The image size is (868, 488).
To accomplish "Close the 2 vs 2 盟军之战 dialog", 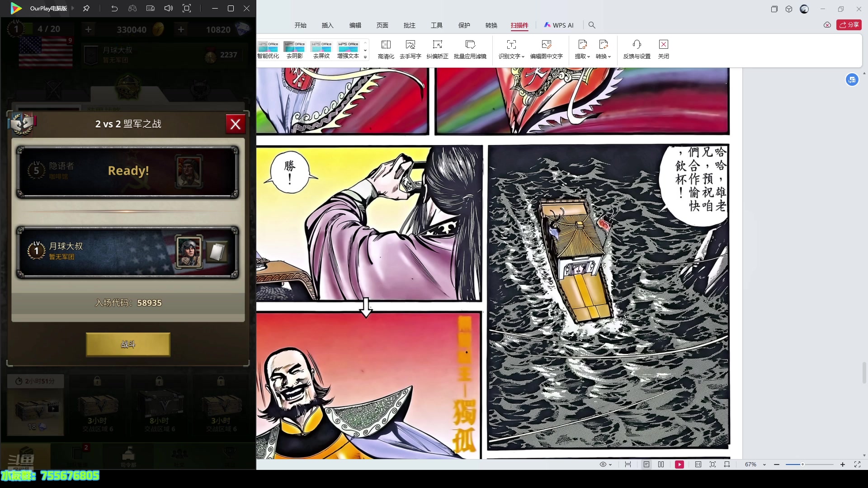I will point(236,124).
